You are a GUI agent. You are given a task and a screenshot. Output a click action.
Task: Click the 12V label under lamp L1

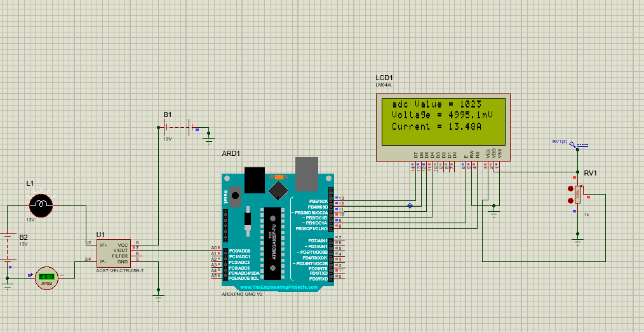tap(31, 220)
